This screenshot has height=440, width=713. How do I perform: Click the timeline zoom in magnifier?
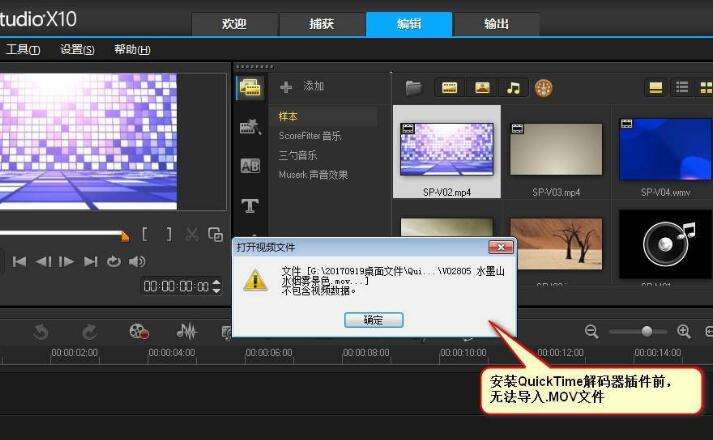(x=684, y=331)
